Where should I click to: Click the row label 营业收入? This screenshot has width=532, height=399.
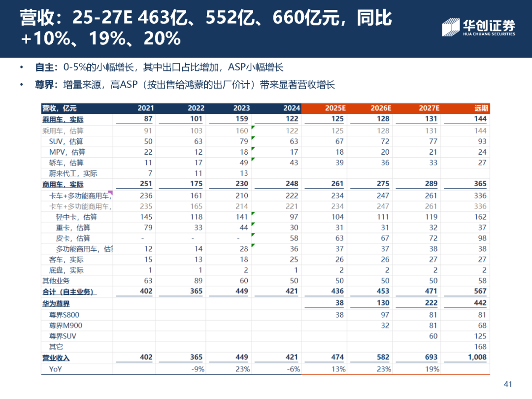(x=56, y=358)
